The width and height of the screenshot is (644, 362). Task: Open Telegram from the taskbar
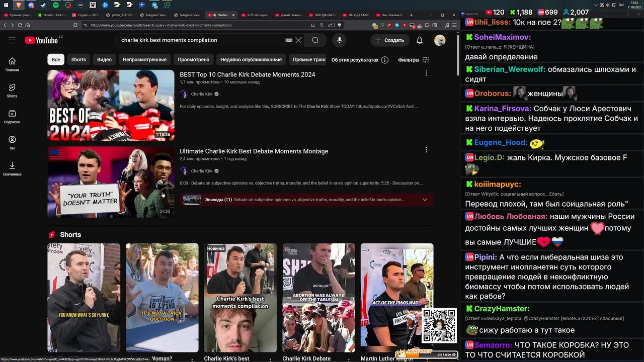pyautogui.click(x=154, y=5)
